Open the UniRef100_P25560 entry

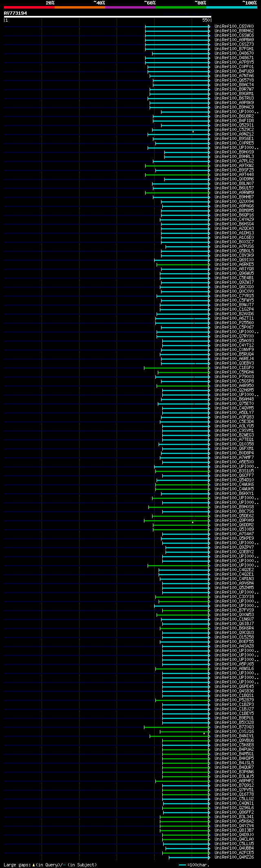pos(234,323)
